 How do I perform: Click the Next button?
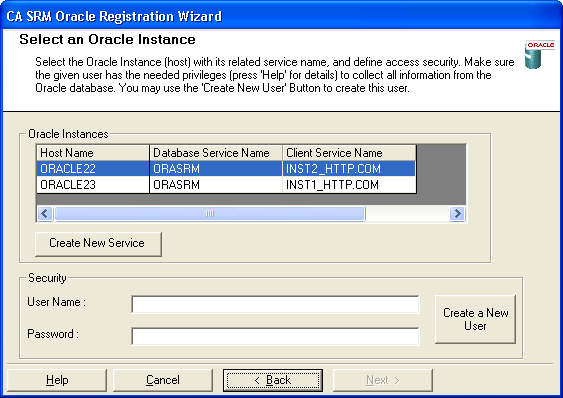point(383,380)
